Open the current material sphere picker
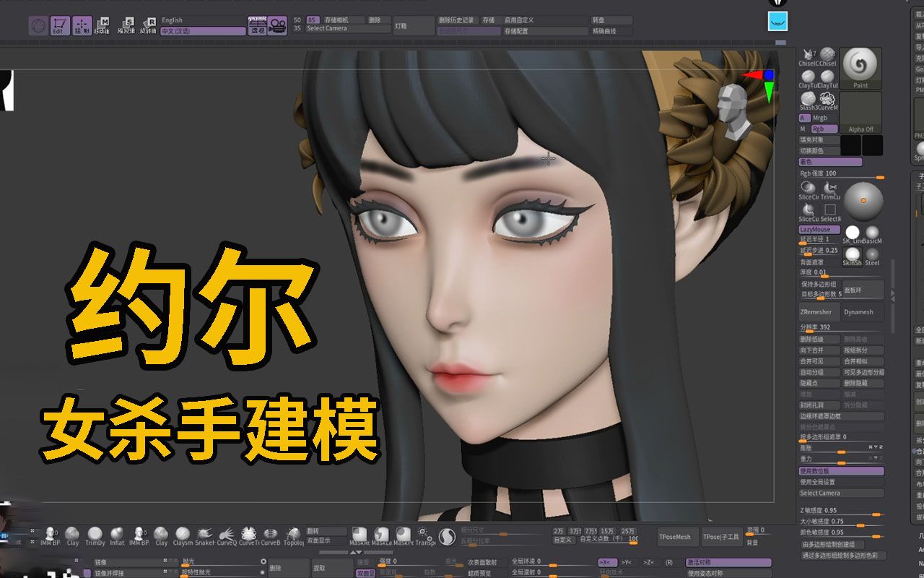Screen dimensions: 924x578 [863, 202]
